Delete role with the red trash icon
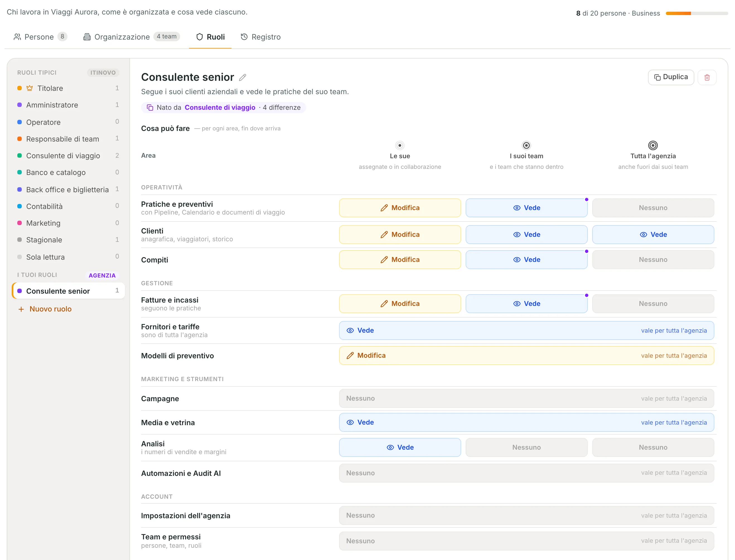This screenshot has height=560, width=735. tap(707, 77)
